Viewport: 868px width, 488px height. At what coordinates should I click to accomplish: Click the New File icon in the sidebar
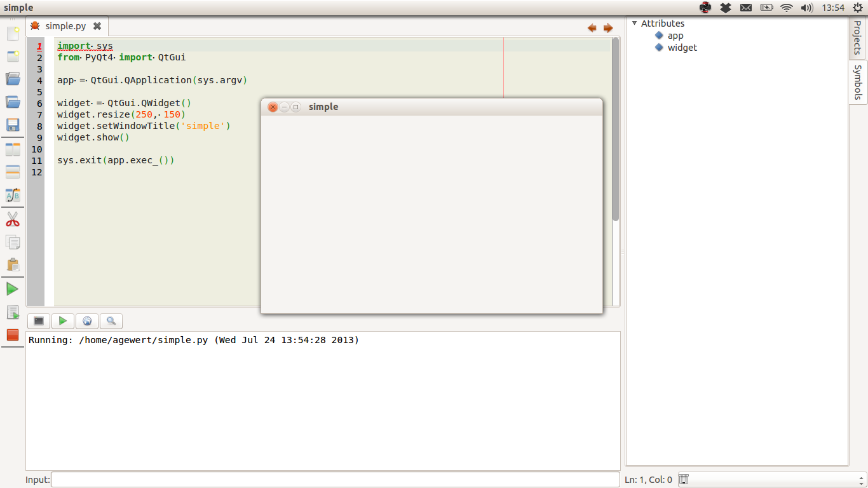[x=13, y=34]
